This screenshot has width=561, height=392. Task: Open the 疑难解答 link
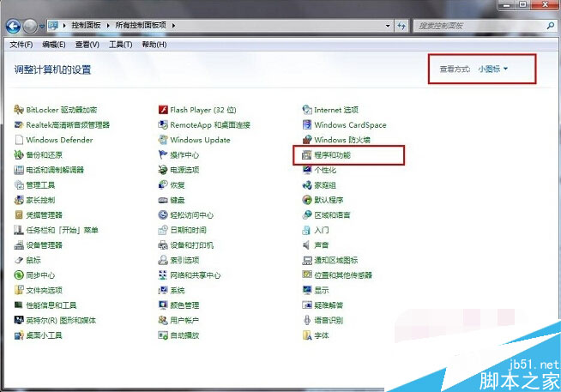329,305
